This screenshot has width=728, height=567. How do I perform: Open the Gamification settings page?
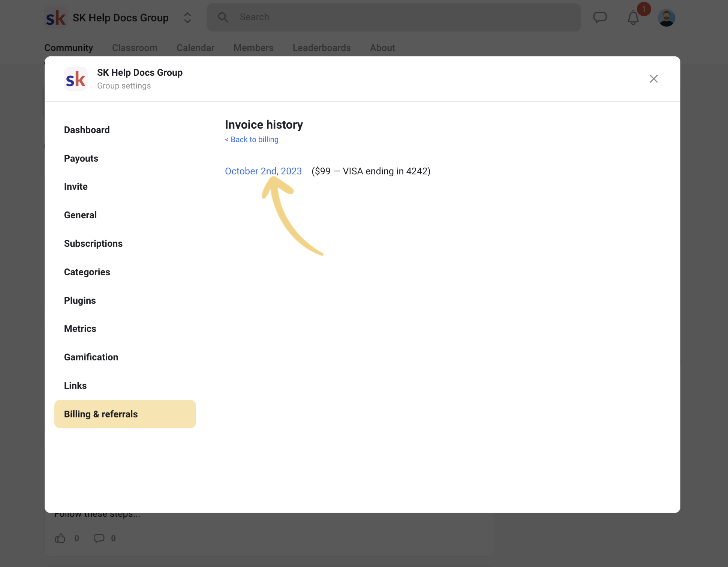pos(91,357)
